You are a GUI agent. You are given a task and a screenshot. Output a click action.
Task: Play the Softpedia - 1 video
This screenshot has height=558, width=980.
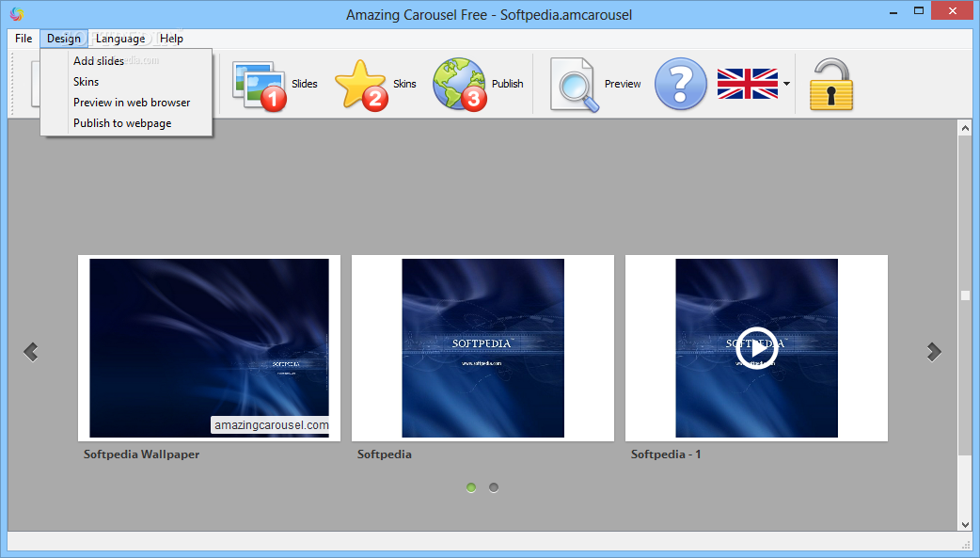(x=756, y=348)
